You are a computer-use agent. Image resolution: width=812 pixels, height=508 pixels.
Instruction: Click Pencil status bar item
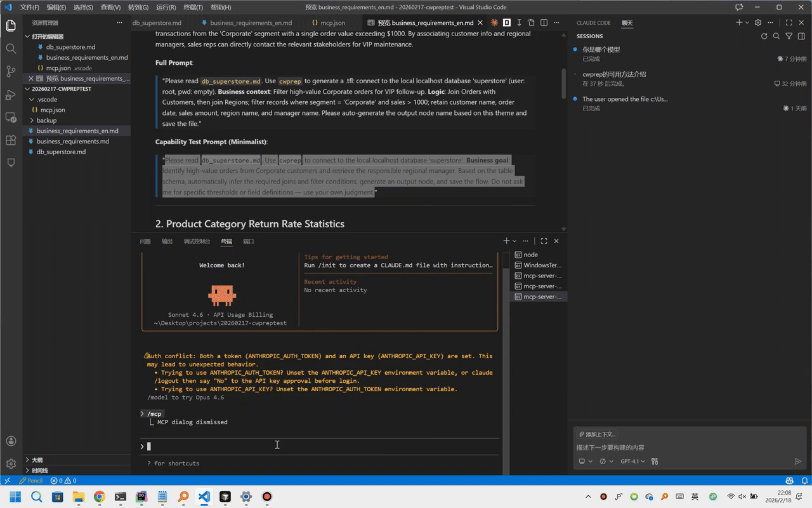[x=31, y=481]
